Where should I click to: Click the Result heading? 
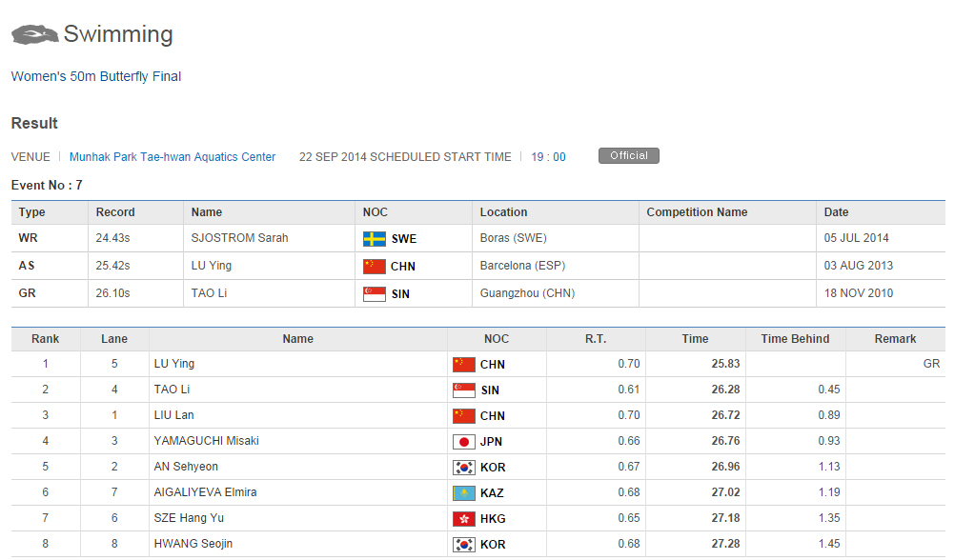[34, 123]
